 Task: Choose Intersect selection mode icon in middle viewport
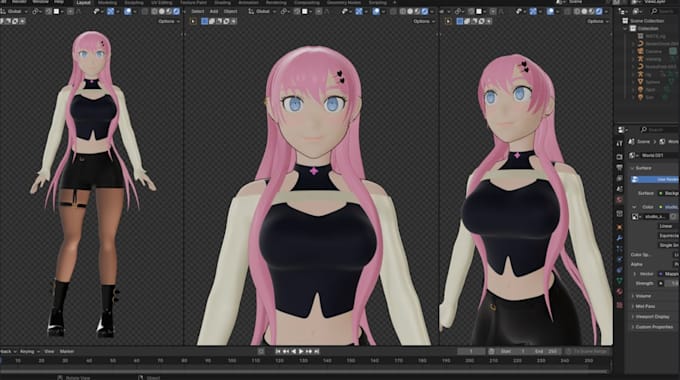click(233, 21)
